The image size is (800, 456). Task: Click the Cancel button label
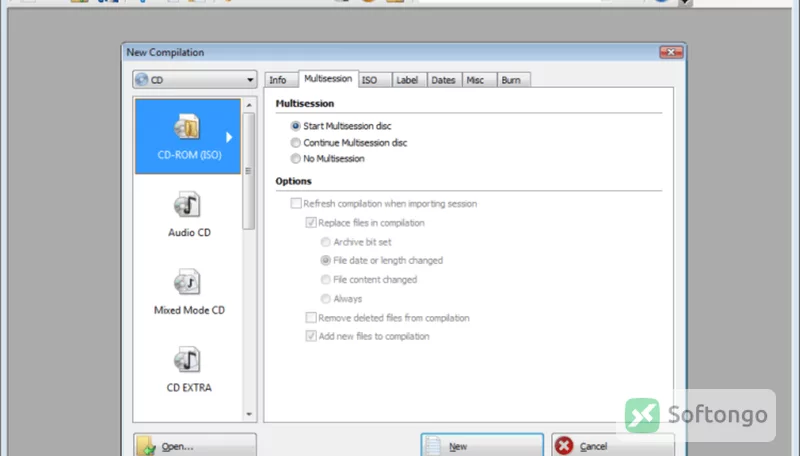pos(593,446)
